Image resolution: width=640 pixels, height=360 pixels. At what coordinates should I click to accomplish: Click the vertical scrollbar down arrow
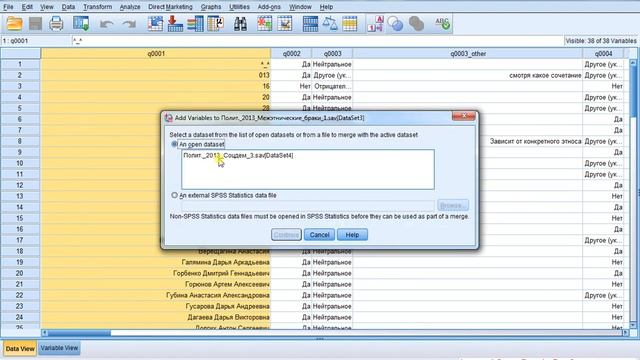pos(633,325)
